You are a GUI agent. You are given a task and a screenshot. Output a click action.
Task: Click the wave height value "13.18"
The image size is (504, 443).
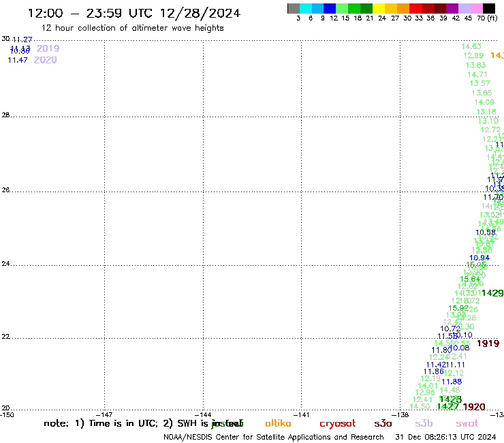coord(486,112)
